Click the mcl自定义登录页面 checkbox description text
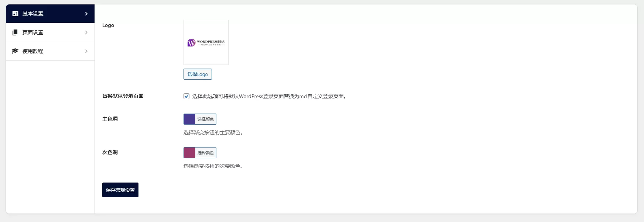Image resolution: width=644 pixels, height=222 pixels. pos(269,96)
